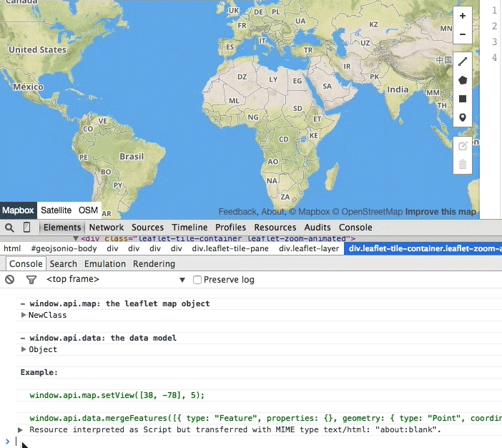Screen dimensions: 502x448
Task: Switch map layer to OSM
Action: 88,210
